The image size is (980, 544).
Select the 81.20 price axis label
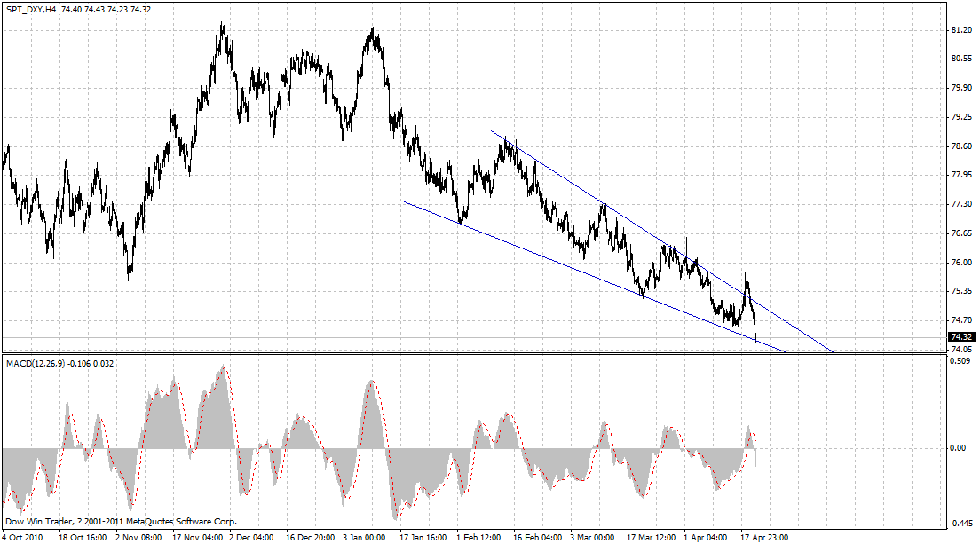(961, 30)
